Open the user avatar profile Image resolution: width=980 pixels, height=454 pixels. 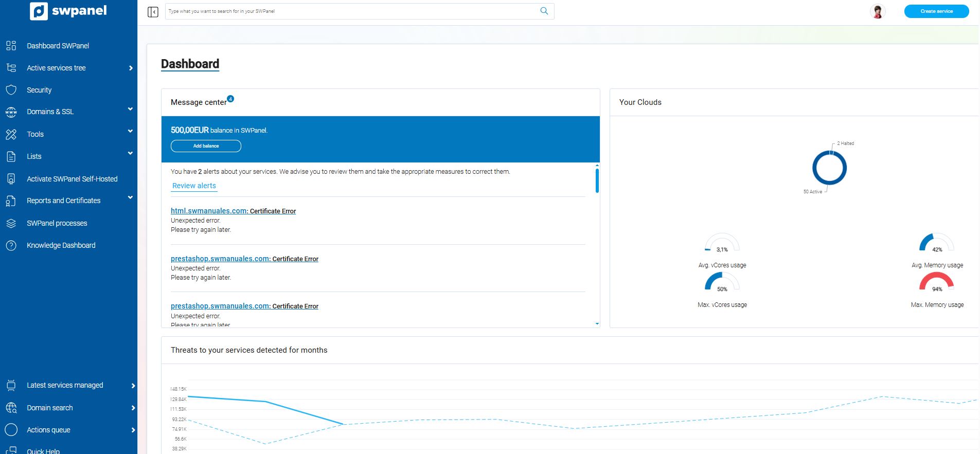878,11
